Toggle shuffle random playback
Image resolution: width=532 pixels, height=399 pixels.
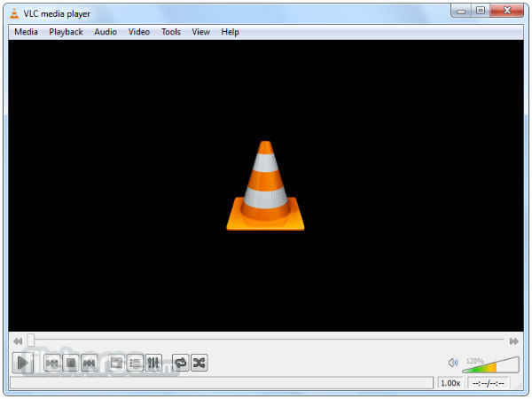coord(199,363)
